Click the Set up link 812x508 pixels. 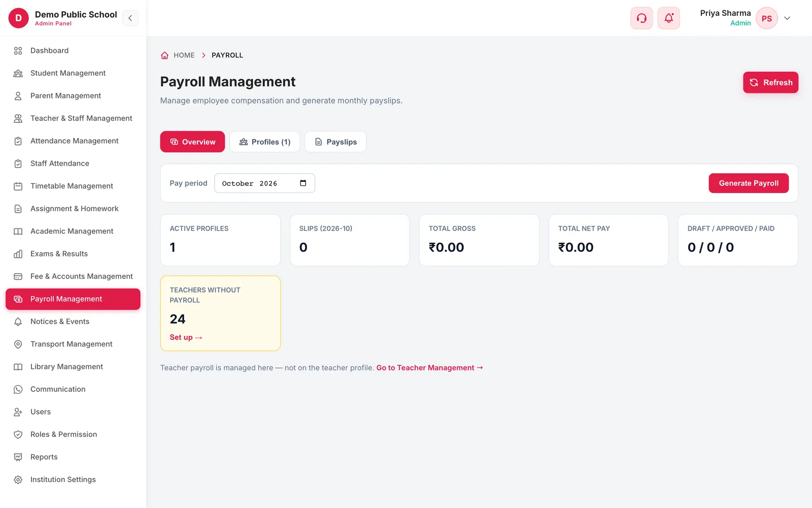coord(186,337)
